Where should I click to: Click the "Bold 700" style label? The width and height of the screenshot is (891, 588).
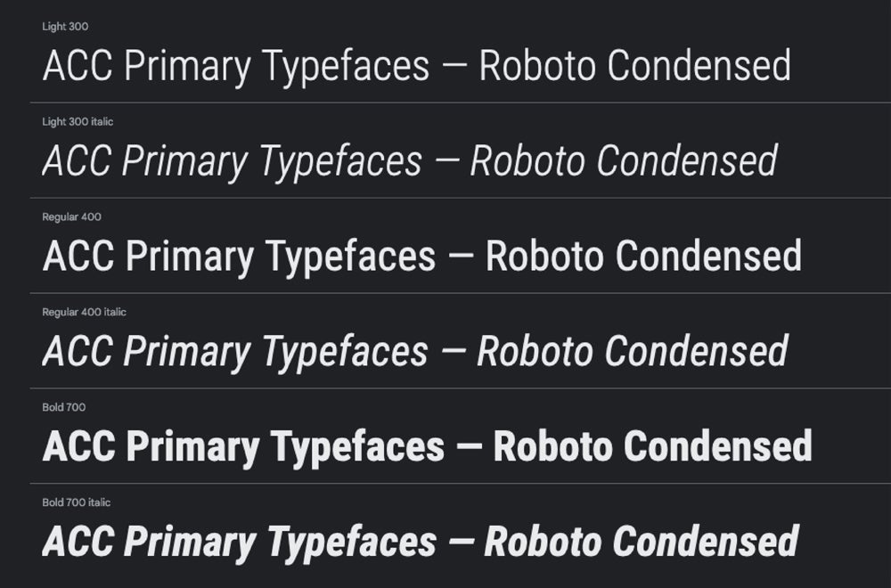click(x=64, y=407)
